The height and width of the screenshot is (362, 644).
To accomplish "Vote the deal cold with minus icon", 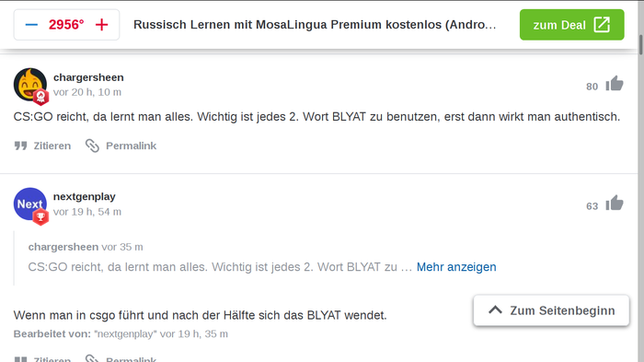I will tap(31, 25).
